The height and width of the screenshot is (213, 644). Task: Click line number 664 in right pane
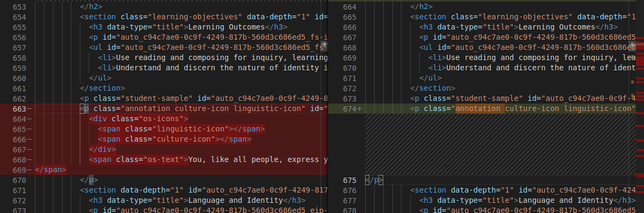(x=350, y=8)
